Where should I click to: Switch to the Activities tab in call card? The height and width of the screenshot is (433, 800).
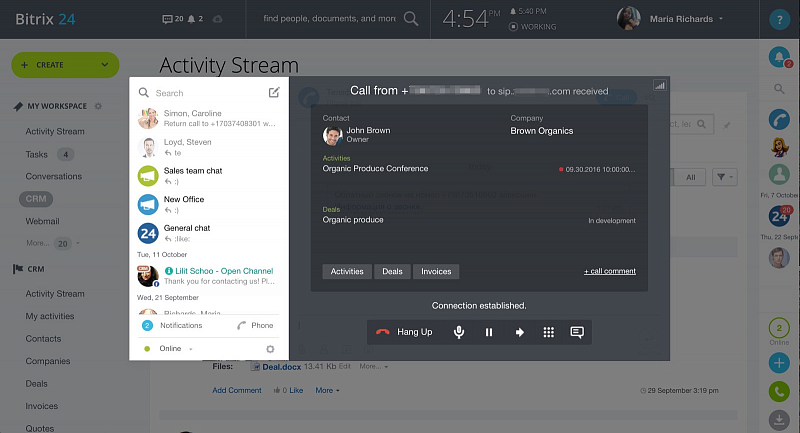pyautogui.click(x=347, y=271)
